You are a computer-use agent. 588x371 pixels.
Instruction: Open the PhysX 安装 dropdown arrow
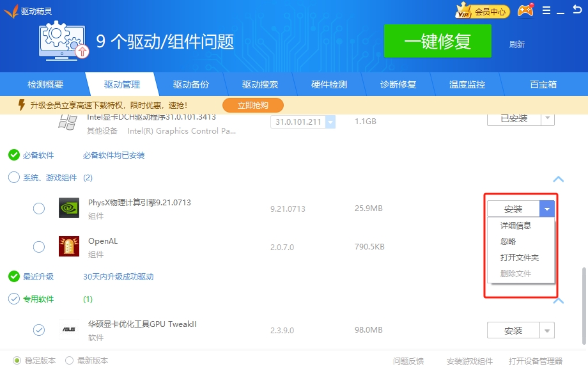(547, 209)
